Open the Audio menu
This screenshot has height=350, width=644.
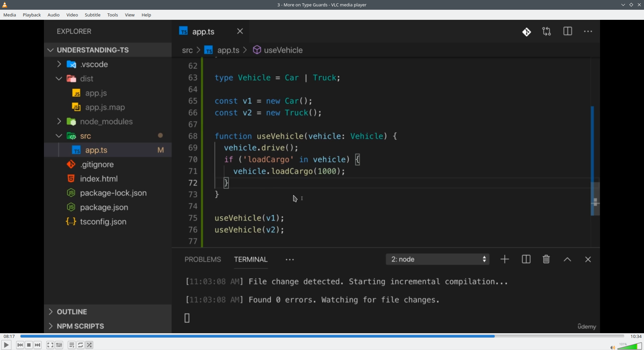point(54,15)
